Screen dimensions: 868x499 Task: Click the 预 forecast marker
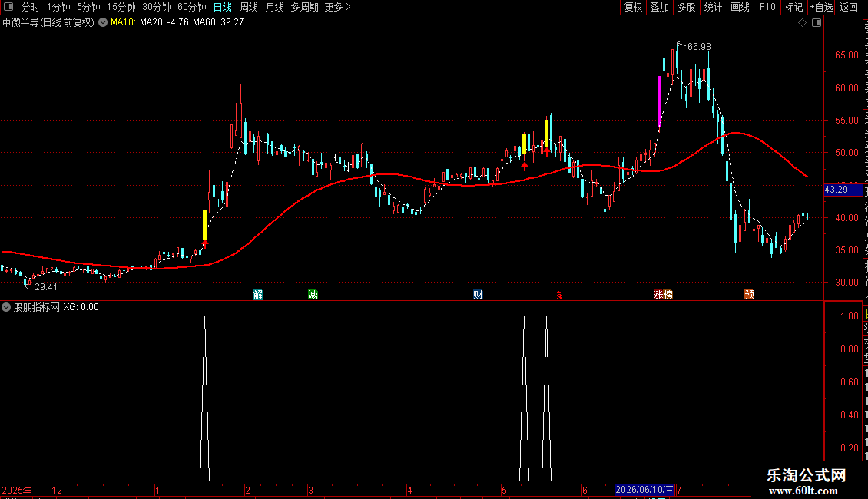(750, 295)
